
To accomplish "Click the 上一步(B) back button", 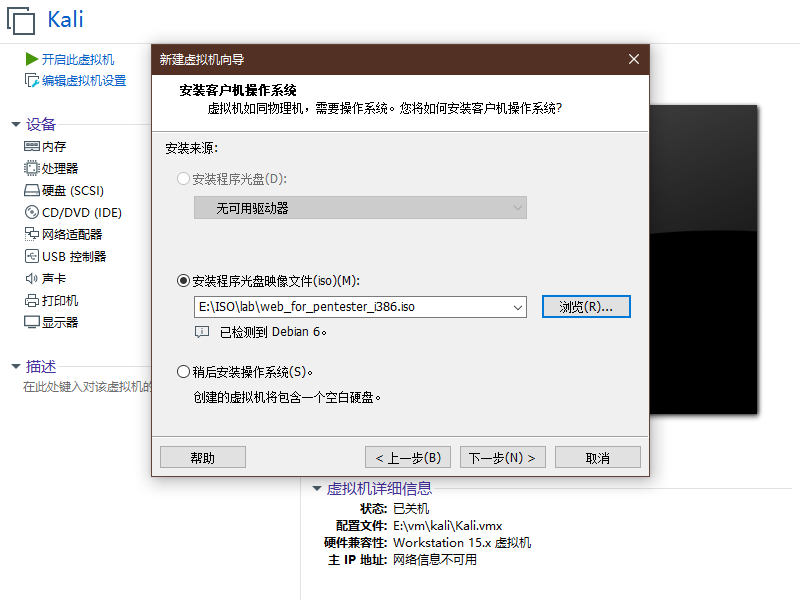I will 408,457.
